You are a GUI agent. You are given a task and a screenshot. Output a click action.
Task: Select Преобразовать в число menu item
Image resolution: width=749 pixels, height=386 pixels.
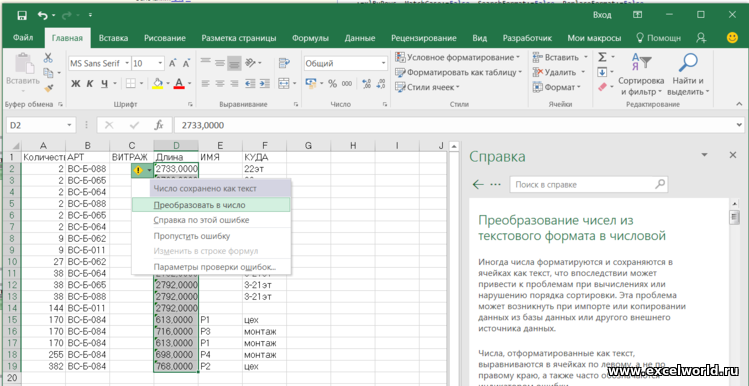click(x=211, y=205)
